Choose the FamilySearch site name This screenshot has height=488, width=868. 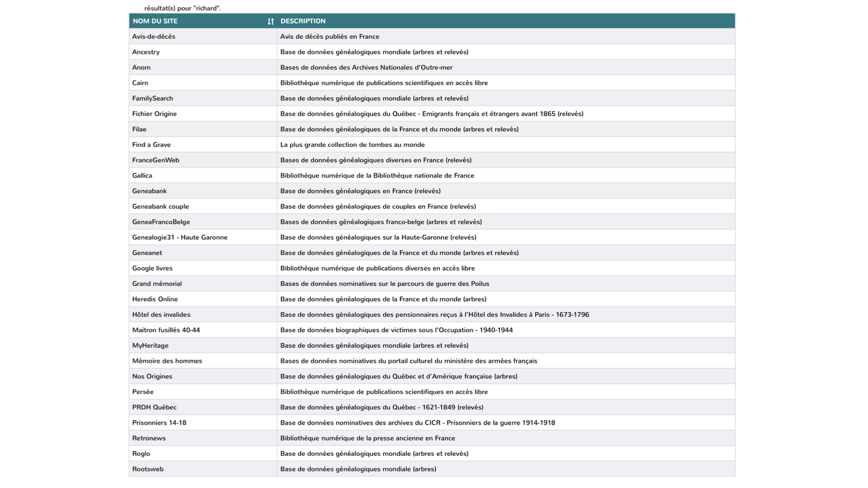click(x=152, y=98)
